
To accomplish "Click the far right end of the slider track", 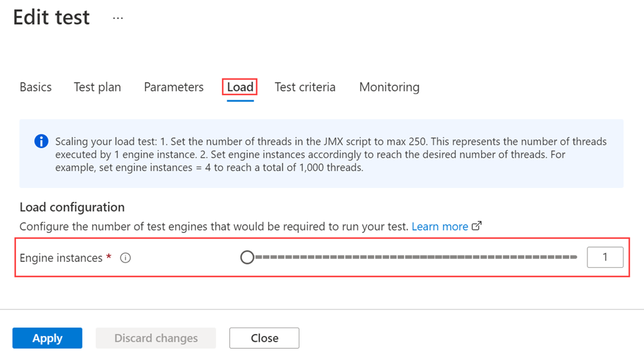I will click(x=574, y=257).
